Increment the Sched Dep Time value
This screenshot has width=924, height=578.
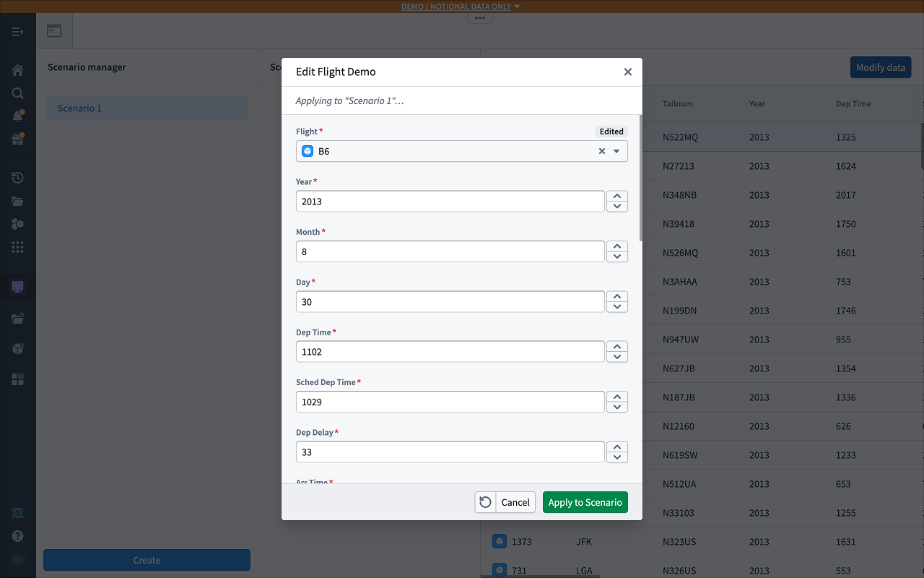tap(616, 397)
